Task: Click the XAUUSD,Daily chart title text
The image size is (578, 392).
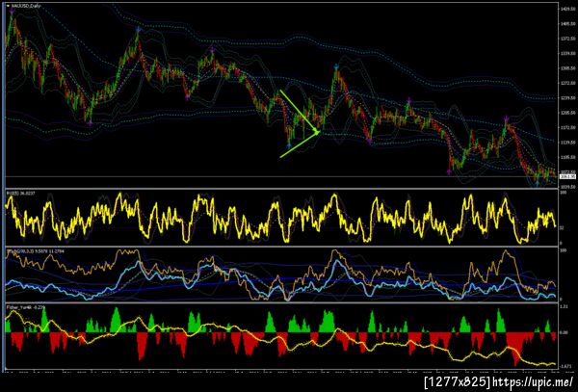Action: click(x=26, y=7)
